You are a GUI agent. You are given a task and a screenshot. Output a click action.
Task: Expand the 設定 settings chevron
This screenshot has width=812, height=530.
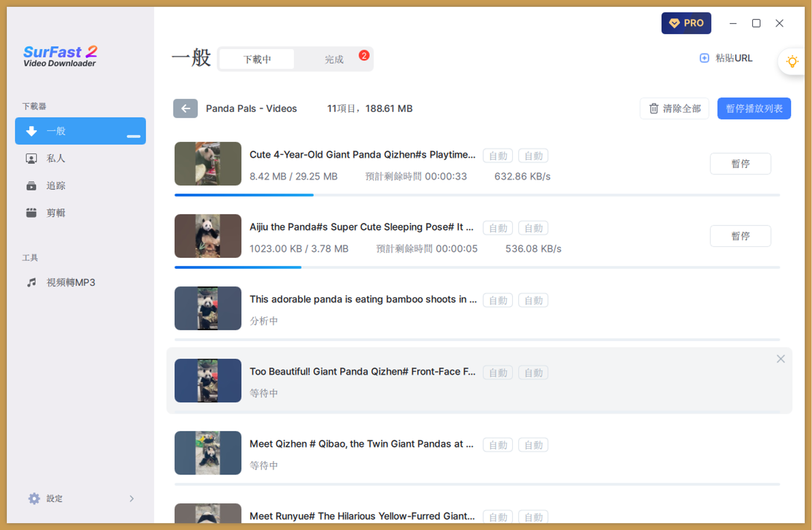[x=131, y=499]
